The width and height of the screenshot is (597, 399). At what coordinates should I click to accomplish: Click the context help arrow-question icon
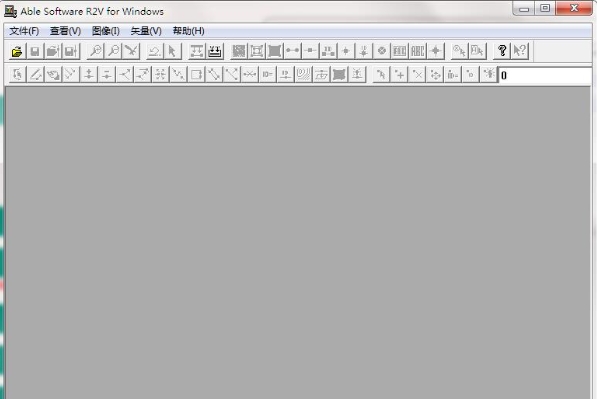[520, 51]
